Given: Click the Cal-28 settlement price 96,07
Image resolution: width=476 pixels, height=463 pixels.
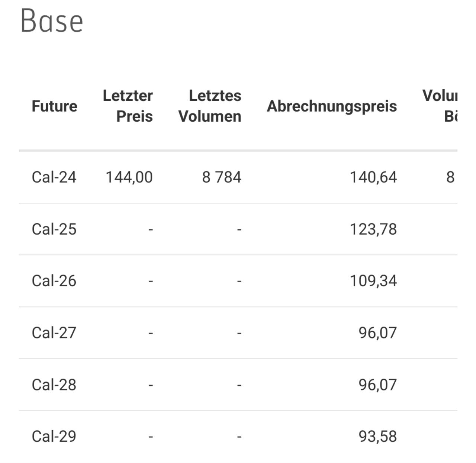Looking at the screenshot, I should click(378, 385).
